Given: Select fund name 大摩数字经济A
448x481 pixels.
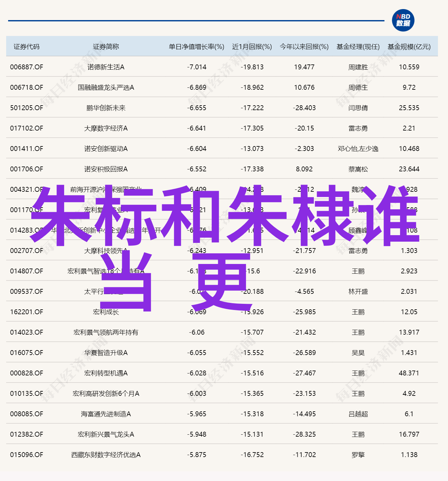Looking at the screenshot, I should [x=106, y=128].
